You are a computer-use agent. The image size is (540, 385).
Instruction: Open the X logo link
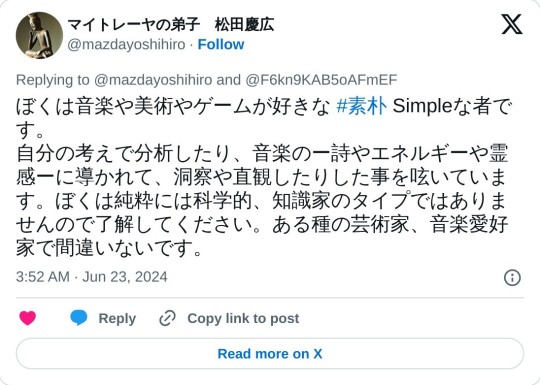512,24
